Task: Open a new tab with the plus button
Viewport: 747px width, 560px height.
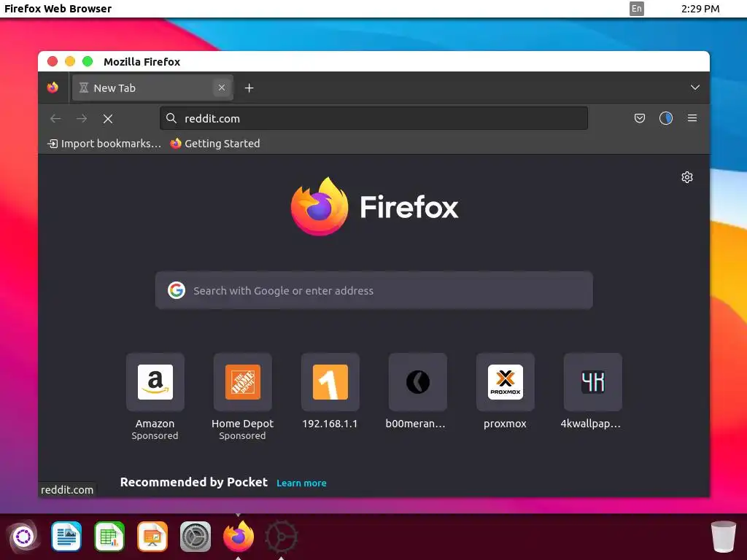Action: [x=249, y=88]
